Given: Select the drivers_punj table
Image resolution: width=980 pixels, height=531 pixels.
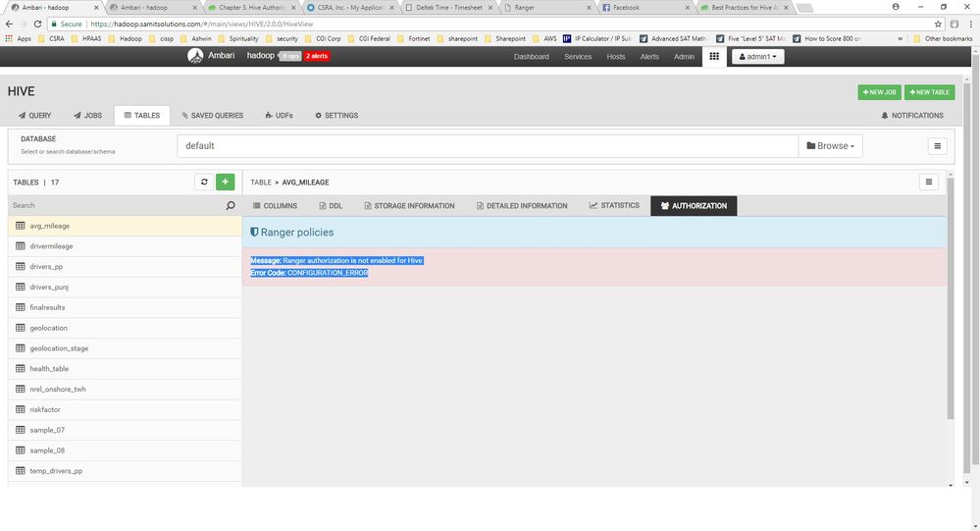Looking at the screenshot, I should pyautogui.click(x=125, y=287).
